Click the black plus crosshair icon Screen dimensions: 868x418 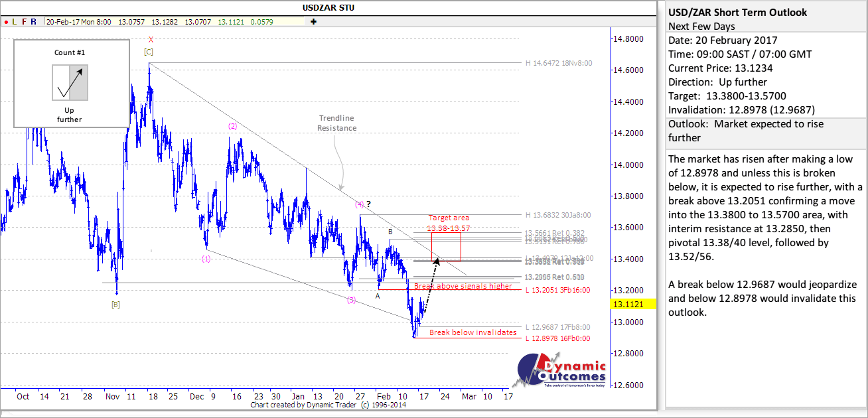coord(313,21)
